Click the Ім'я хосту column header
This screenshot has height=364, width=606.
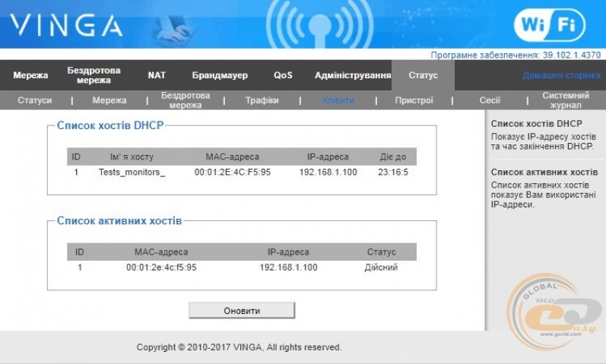tap(132, 157)
